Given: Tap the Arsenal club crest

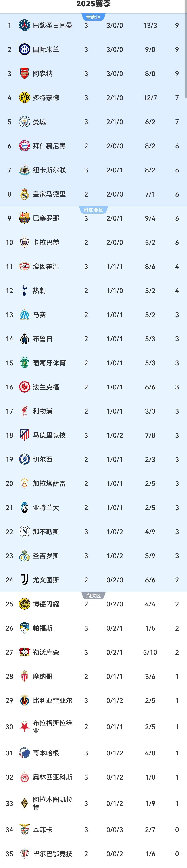Looking at the screenshot, I should 24,73.
